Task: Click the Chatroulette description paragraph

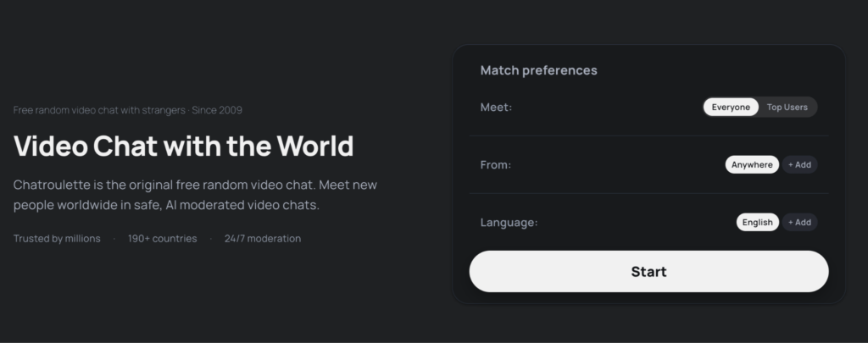Action: (x=195, y=195)
